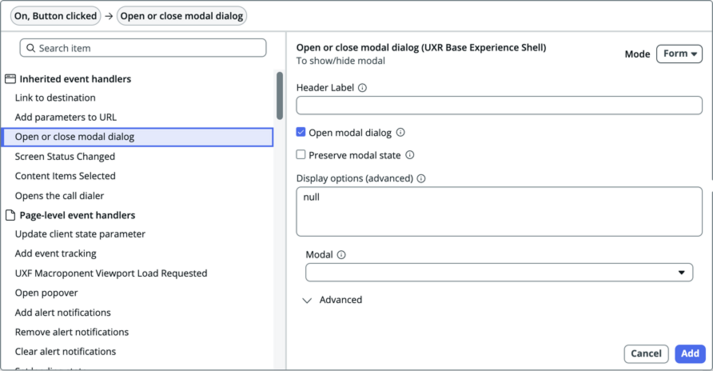Select Add parameters to URL handler

[65, 117]
